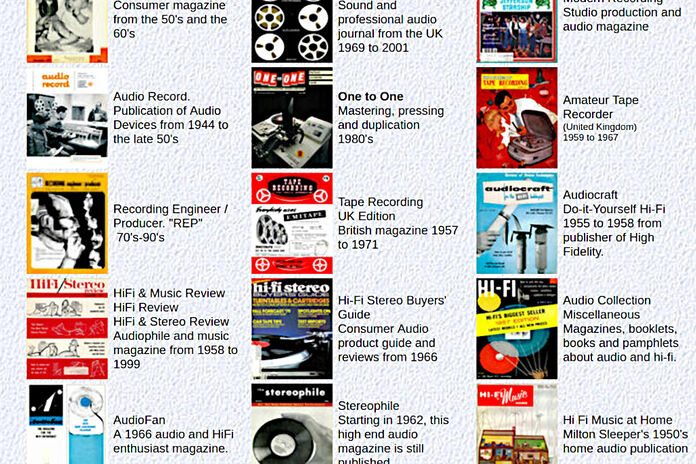Click 'Audiophile and music magazine from 1958' text
The image size is (696, 464).
175,350
